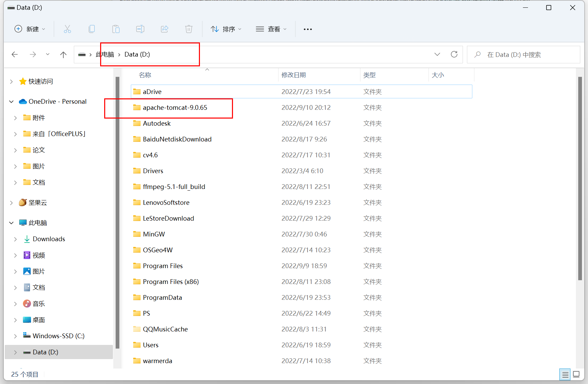Select Downloads in the sidebar
Screen dimensions: 588x384
tap(49, 238)
